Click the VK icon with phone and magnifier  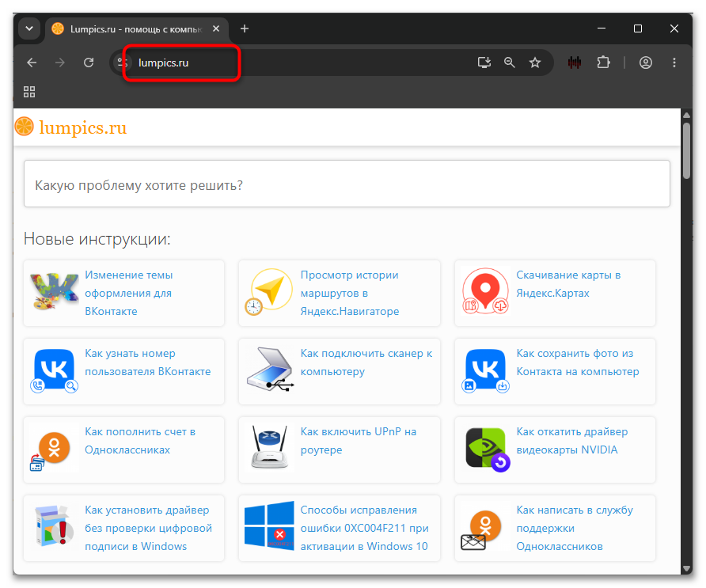[54, 371]
